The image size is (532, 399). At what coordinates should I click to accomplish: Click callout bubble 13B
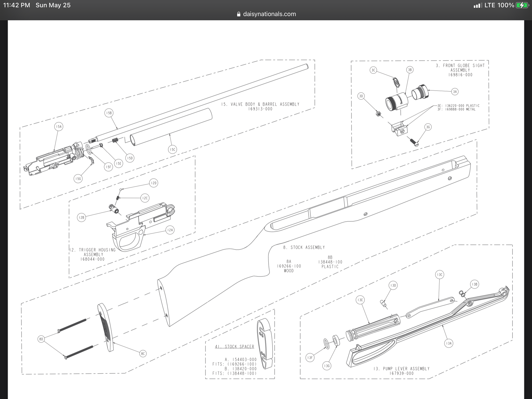[475, 284]
